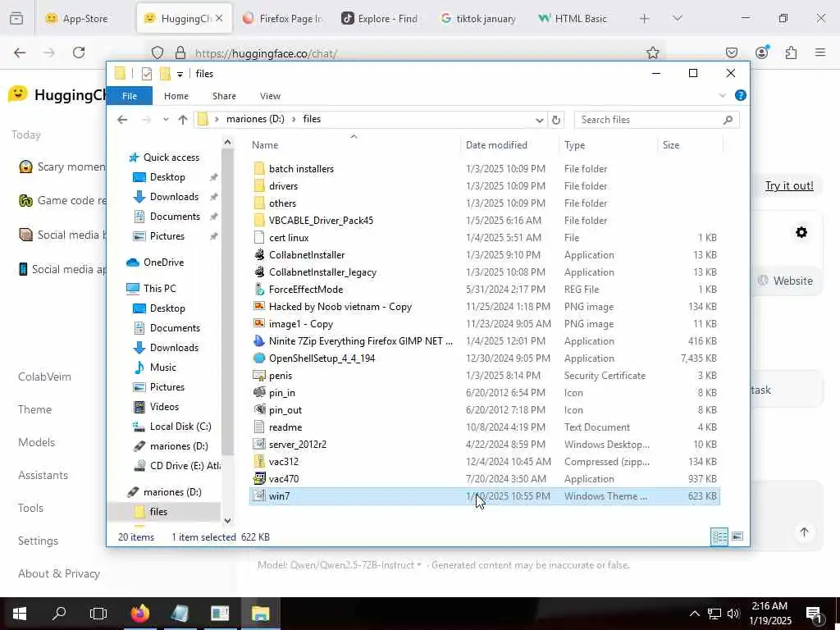840x630 pixels.
Task: Bookmark the HuggingChat page with star icon
Action: coord(652,52)
